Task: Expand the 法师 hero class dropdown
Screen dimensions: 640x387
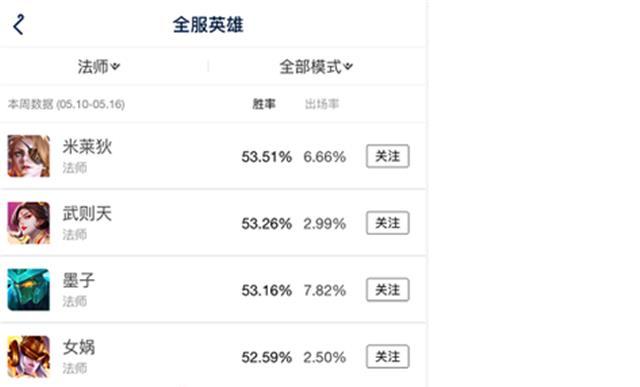Action: coord(99,66)
